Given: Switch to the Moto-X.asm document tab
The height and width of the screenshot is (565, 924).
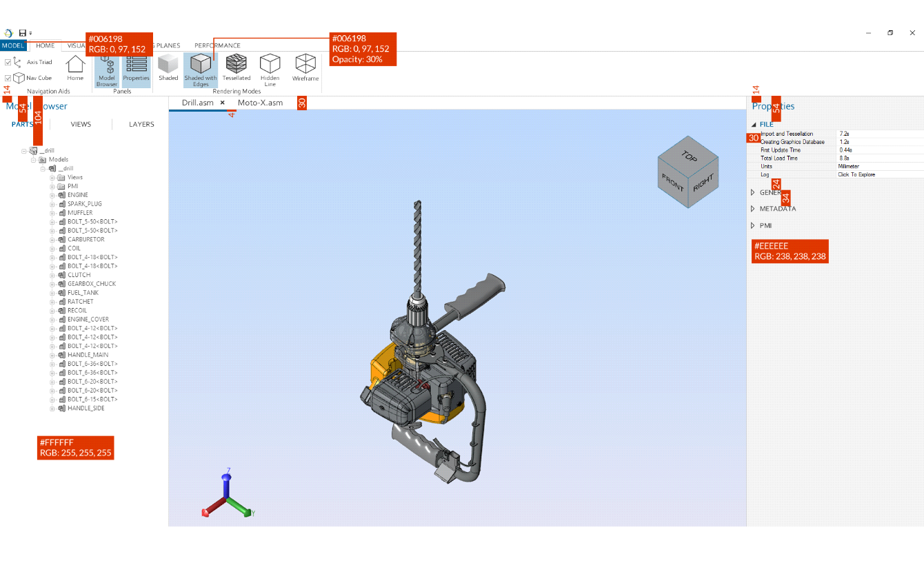Looking at the screenshot, I should coord(260,103).
